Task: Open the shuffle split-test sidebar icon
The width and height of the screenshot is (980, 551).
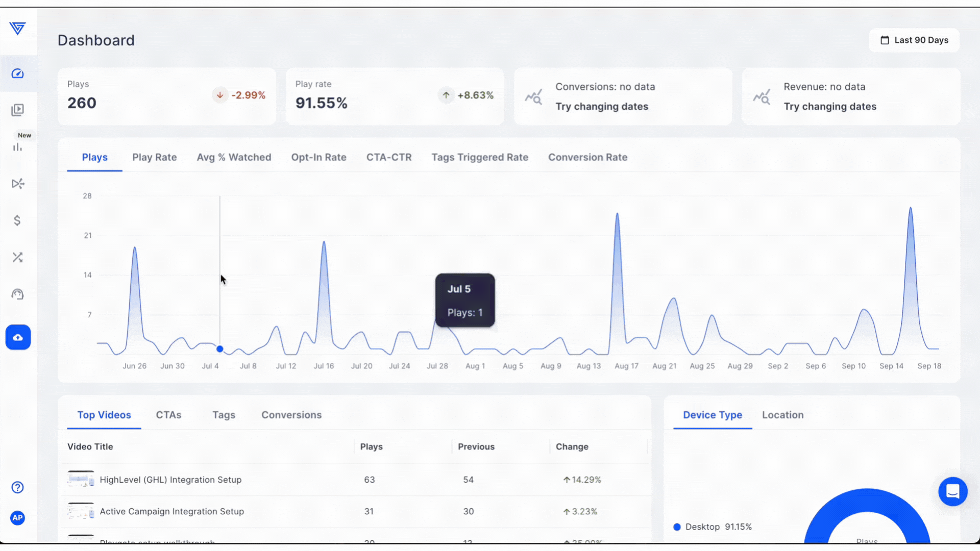Action: (18, 257)
